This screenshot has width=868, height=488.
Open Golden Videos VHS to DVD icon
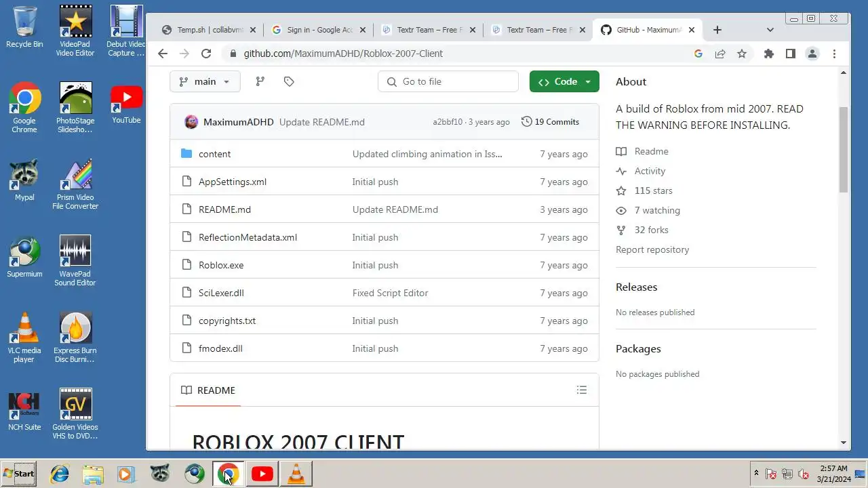pyautogui.click(x=75, y=414)
